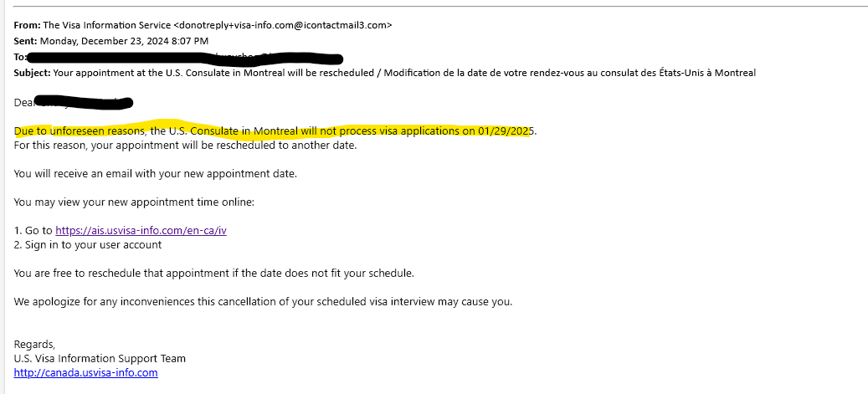
Task: Click the line You may view your new appointment
Action: pyautogui.click(x=134, y=202)
